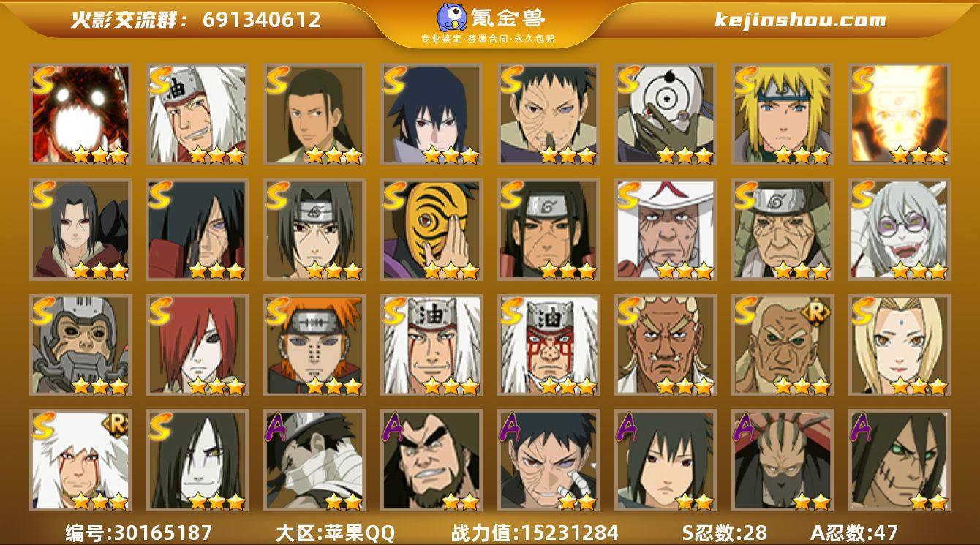
Task: Select the blonde yellow-haired ninja with headband
Action: coord(782,114)
